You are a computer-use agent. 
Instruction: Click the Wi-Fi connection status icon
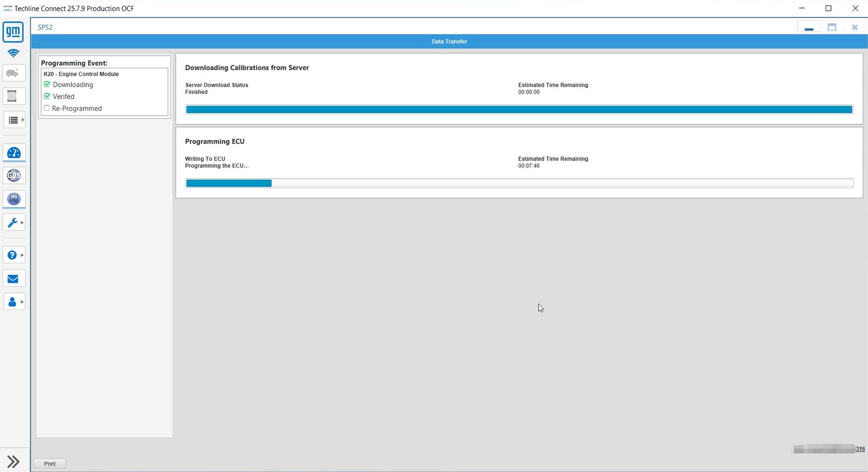tap(13, 53)
